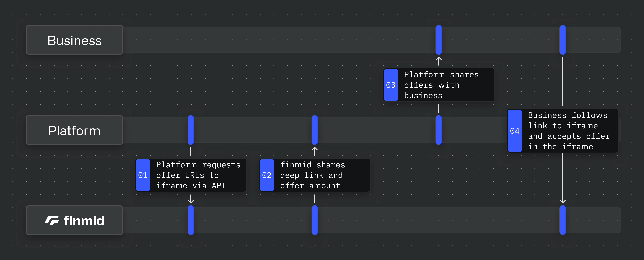
Task: Click the blue marker on finmid timeline under step 01
Action: click(191, 220)
